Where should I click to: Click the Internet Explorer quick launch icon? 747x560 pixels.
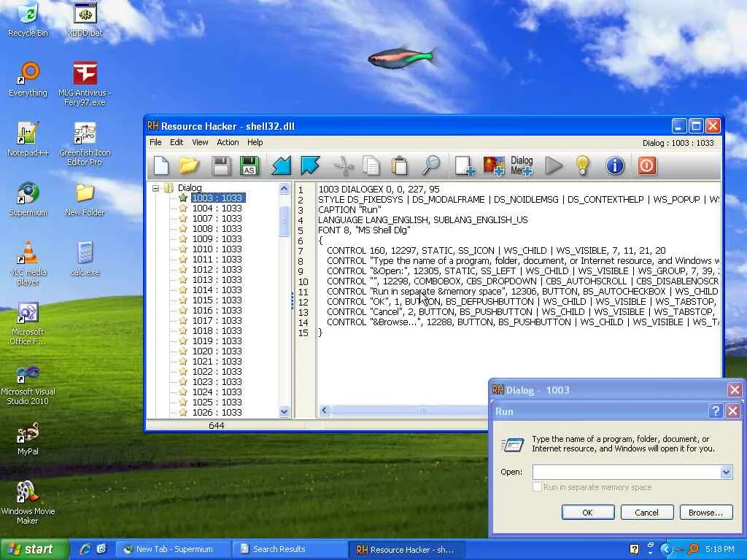click(85, 549)
